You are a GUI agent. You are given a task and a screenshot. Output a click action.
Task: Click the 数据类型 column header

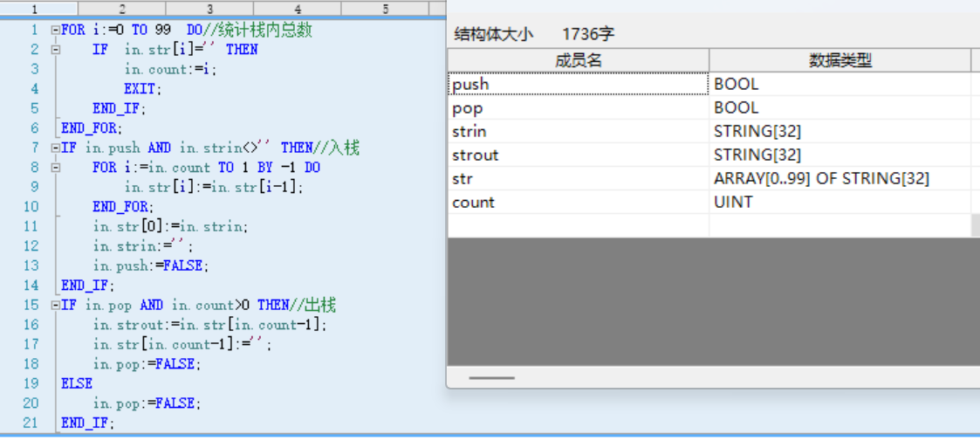tap(840, 60)
